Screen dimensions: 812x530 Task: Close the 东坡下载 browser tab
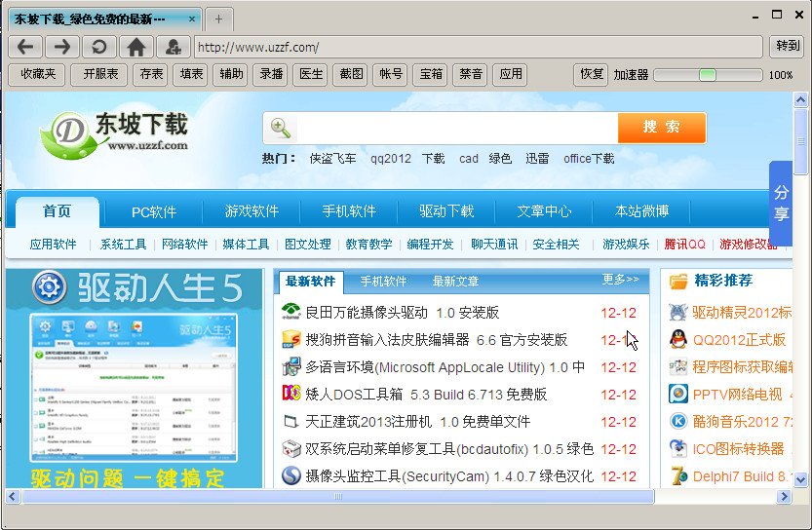pyautogui.click(x=192, y=19)
